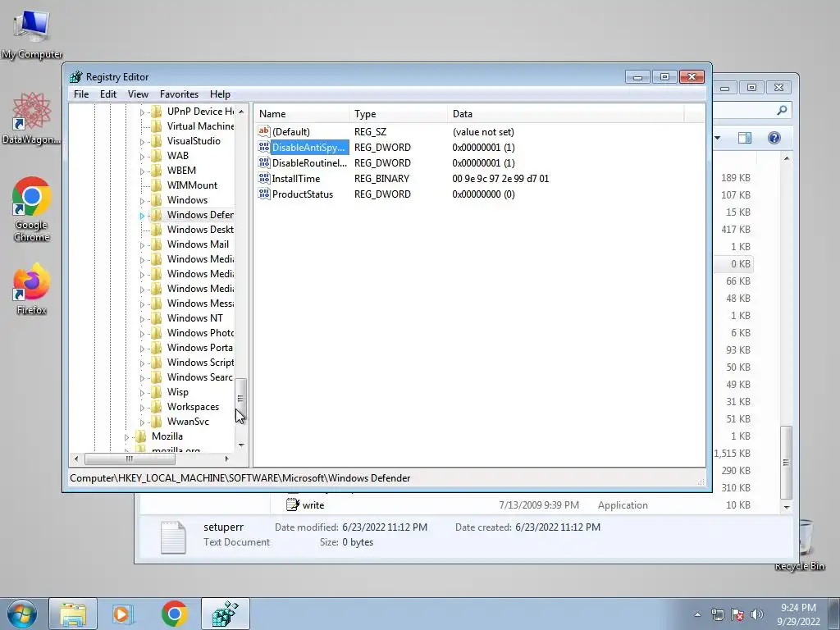Viewport: 840px width, 630px height.
Task: Select the Wisp folder icon
Action: click(x=157, y=392)
